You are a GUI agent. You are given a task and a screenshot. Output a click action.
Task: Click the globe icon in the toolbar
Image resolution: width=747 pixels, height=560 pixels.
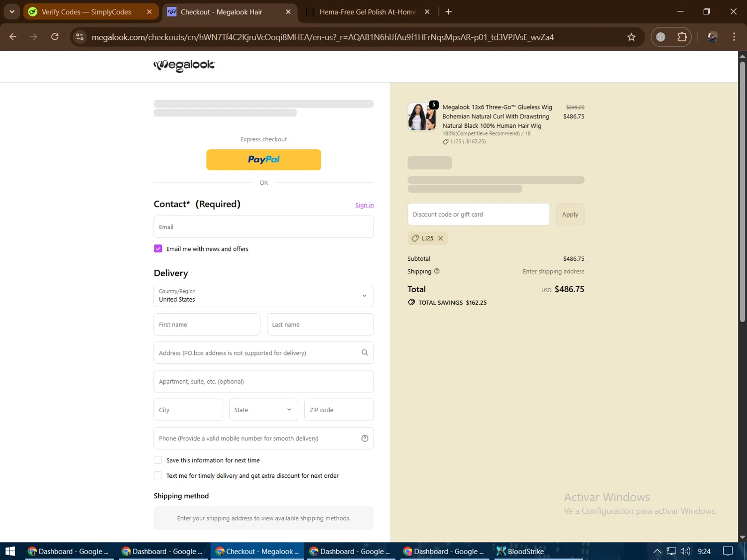(x=661, y=37)
